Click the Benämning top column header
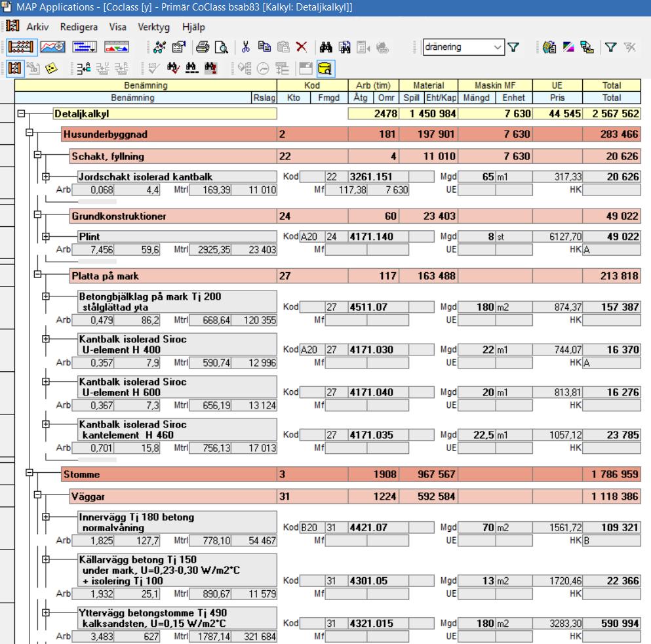The width and height of the screenshot is (651, 644). point(146,85)
